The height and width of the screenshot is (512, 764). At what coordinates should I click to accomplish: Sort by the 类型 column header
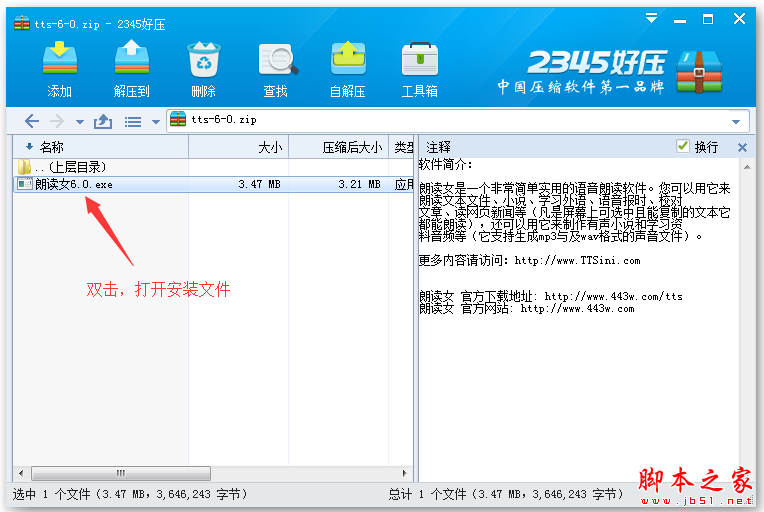pyautogui.click(x=401, y=147)
